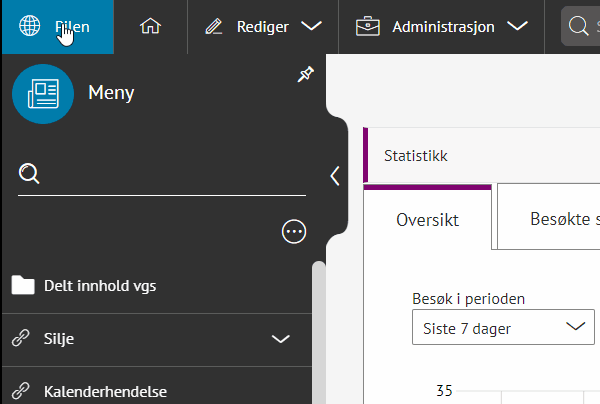Open the Delt innhold vgs folder

click(x=99, y=286)
